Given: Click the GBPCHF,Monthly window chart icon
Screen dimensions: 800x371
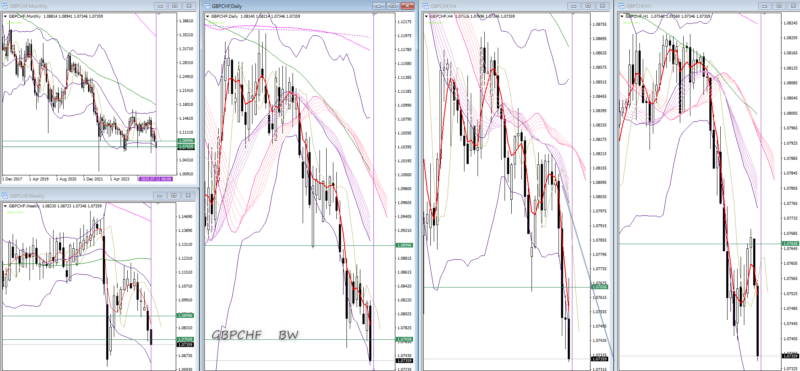Looking at the screenshot, I should click(x=5, y=6).
